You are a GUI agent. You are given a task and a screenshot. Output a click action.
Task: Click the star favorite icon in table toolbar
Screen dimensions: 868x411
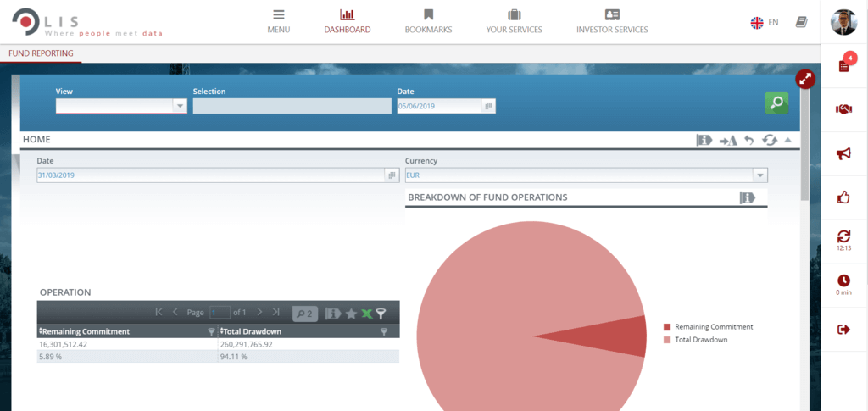point(351,314)
